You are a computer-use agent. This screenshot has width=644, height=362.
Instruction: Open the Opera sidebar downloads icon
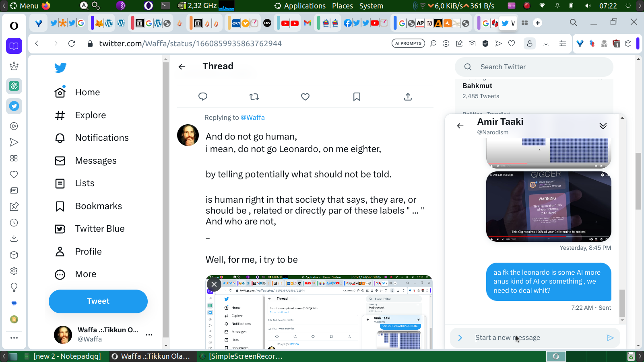pyautogui.click(x=14, y=239)
